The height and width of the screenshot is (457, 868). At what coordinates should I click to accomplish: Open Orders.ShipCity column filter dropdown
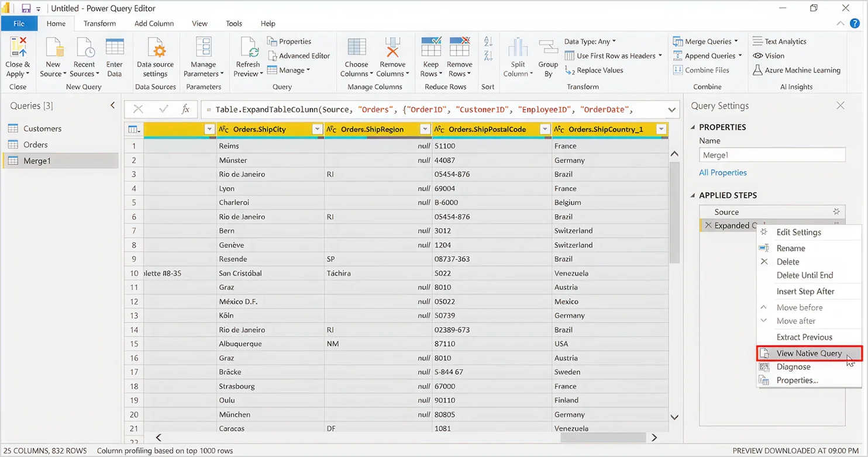317,129
